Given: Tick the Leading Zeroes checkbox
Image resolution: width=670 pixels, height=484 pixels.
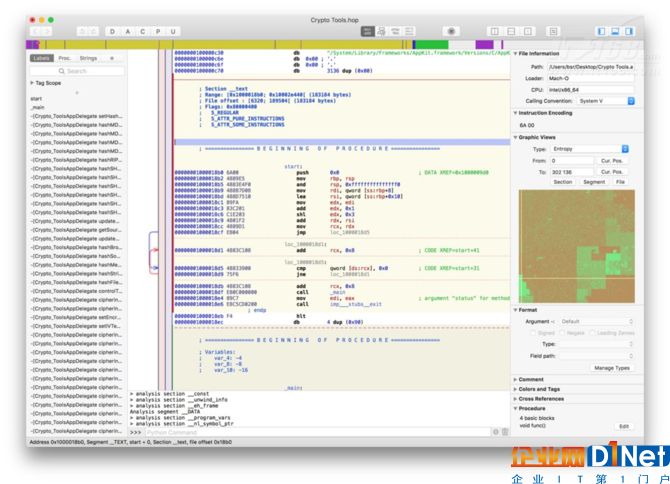Looking at the screenshot, I should pos(592,333).
